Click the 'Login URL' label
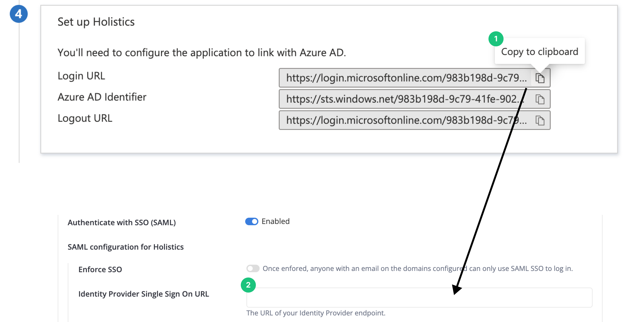Image resolution: width=644 pixels, height=322 pixels. 81,76
